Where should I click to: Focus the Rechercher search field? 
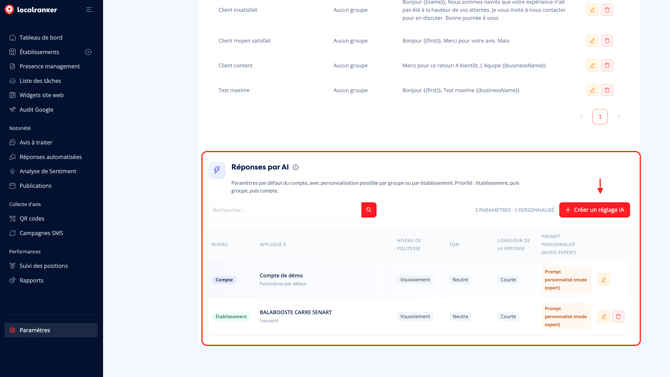click(285, 210)
